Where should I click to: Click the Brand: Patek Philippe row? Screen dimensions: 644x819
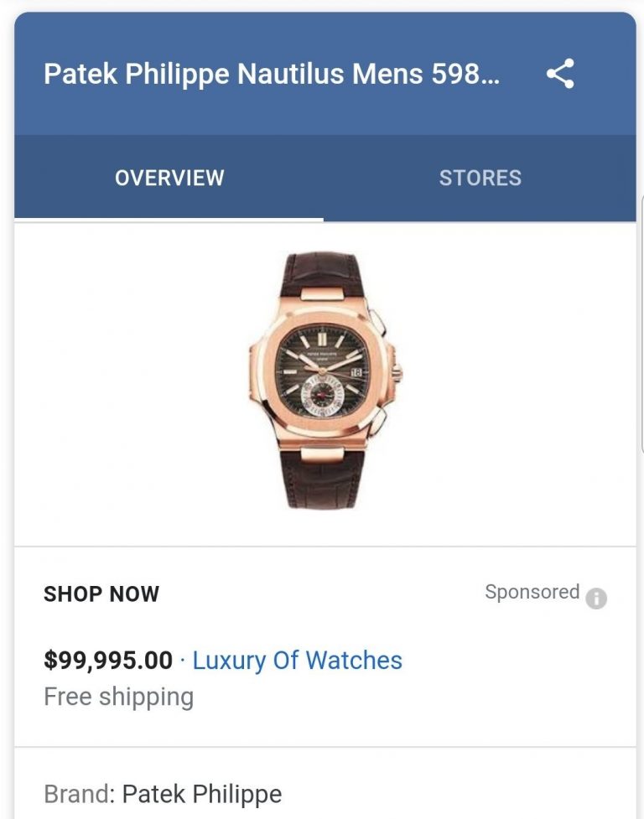163,794
